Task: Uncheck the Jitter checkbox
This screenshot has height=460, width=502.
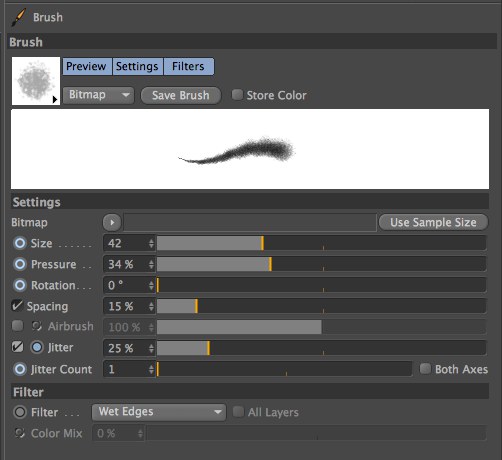Action: click(x=17, y=347)
